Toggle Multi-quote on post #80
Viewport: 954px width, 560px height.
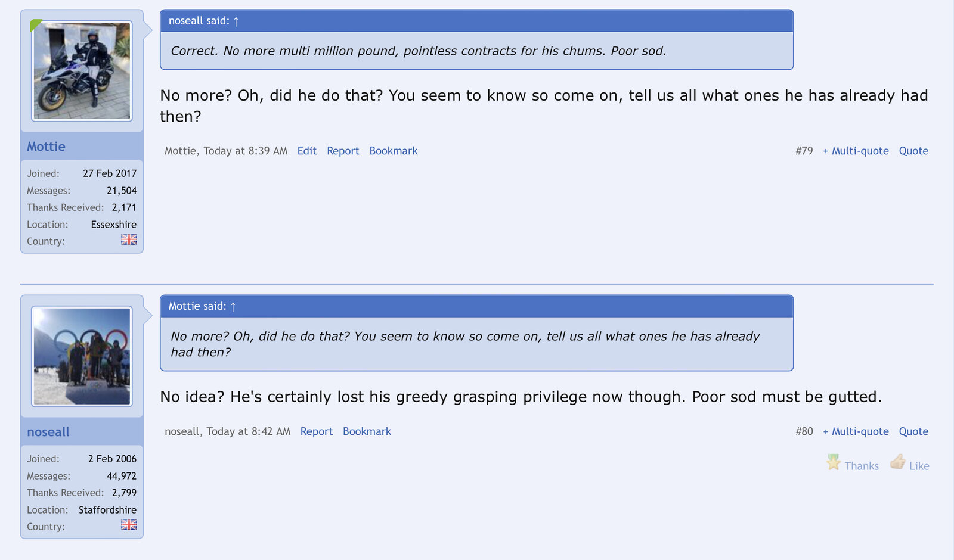click(856, 432)
